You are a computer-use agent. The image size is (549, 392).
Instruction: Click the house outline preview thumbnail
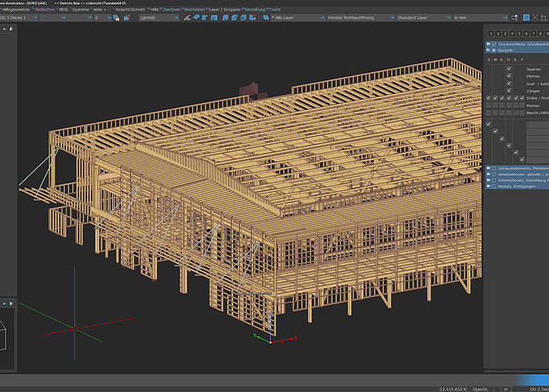click(x=3, y=336)
